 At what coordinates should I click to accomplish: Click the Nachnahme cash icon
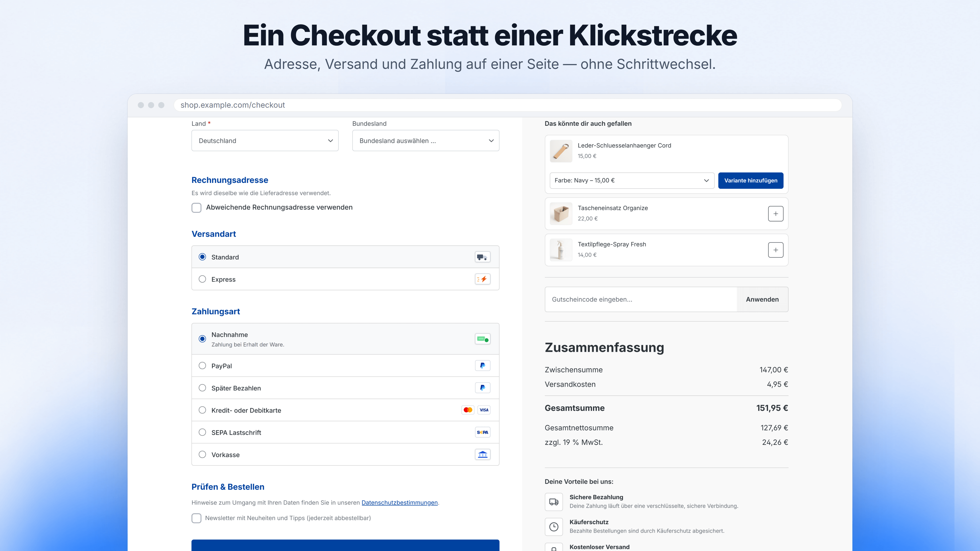click(482, 339)
